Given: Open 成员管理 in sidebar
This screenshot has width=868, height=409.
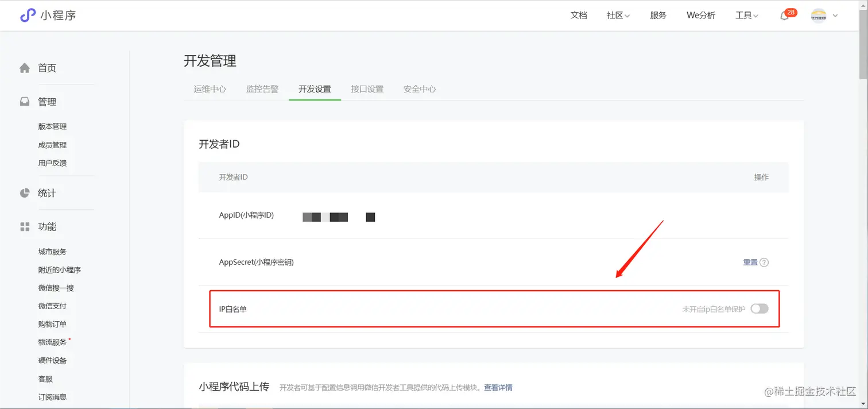Looking at the screenshot, I should (x=52, y=145).
